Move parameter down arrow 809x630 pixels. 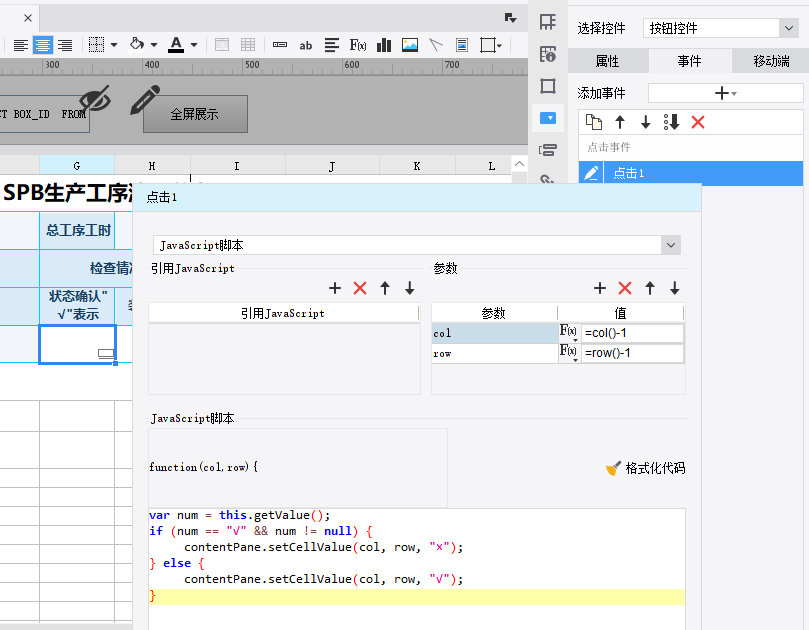[x=675, y=288]
